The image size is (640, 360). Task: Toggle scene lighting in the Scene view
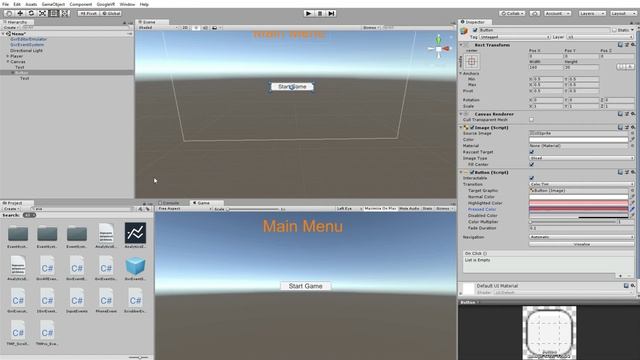tap(196, 28)
